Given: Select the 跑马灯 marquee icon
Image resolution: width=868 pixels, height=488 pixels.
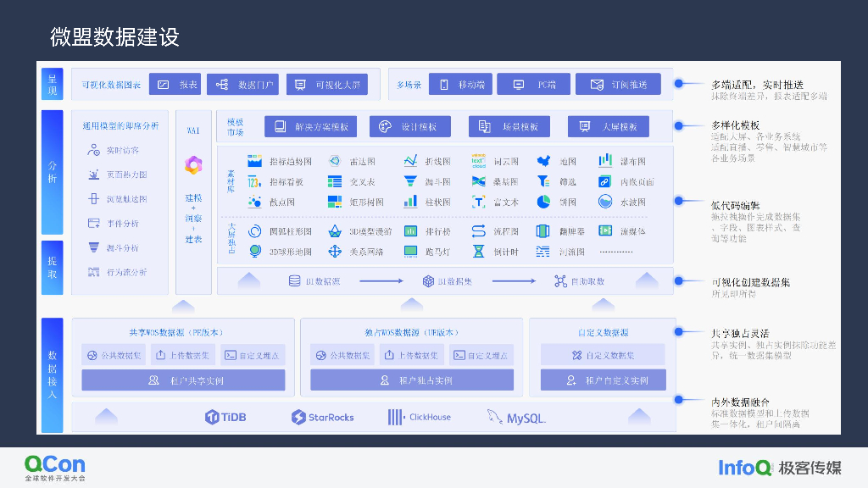Looking at the screenshot, I should point(410,252).
